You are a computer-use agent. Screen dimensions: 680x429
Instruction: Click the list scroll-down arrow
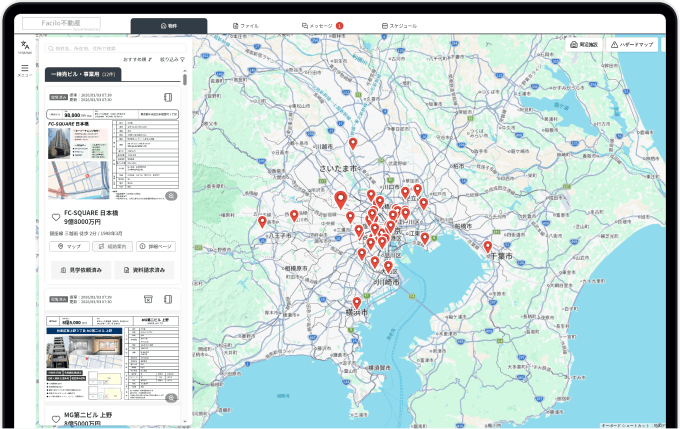[185, 421]
